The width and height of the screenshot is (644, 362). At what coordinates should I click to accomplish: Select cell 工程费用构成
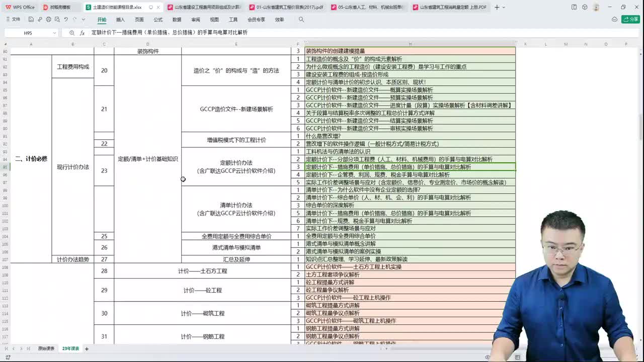[73, 66]
